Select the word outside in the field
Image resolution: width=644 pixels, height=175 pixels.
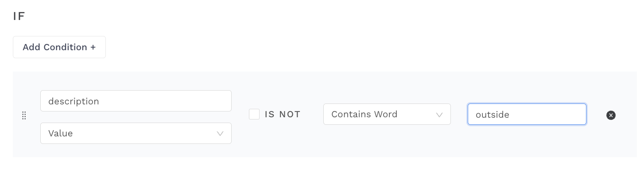[x=493, y=115]
